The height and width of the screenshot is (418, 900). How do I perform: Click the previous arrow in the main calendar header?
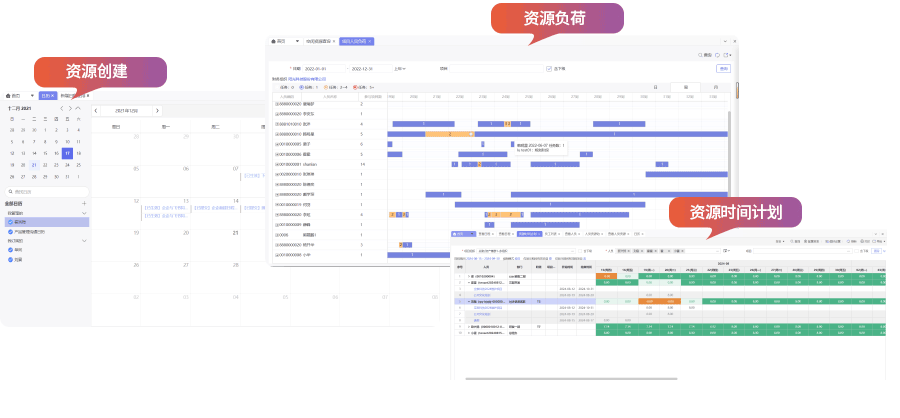pyautogui.click(x=96, y=110)
